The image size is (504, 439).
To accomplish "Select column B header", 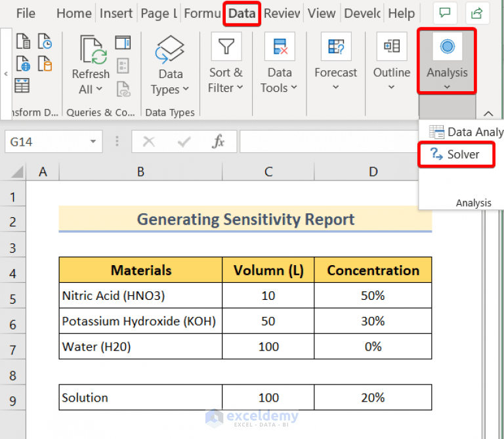I will pos(140,172).
